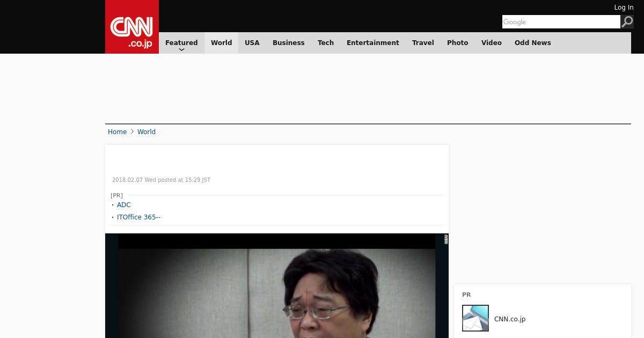
Task: Expand the Featured dropdown menu
Action: pyautogui.click(x=181, y=43)
